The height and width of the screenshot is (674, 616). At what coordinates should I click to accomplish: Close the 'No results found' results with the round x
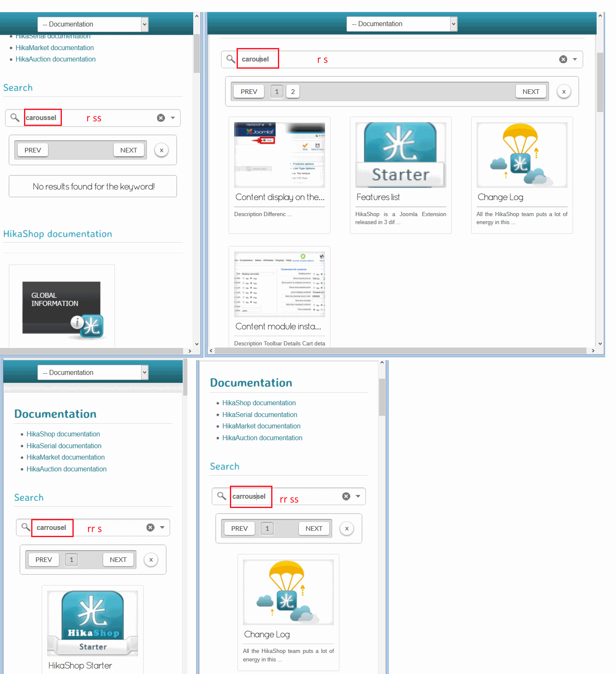pos(161,150)
